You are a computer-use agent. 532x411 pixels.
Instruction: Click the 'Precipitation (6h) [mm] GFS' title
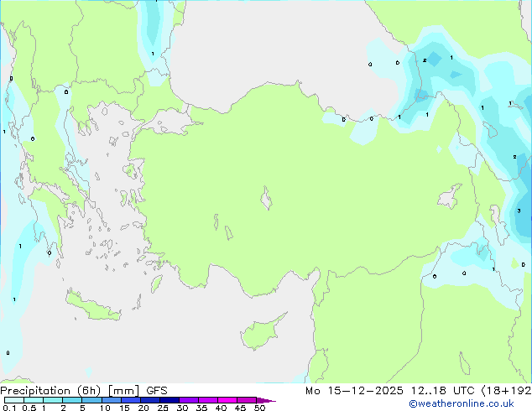[84, 391]
